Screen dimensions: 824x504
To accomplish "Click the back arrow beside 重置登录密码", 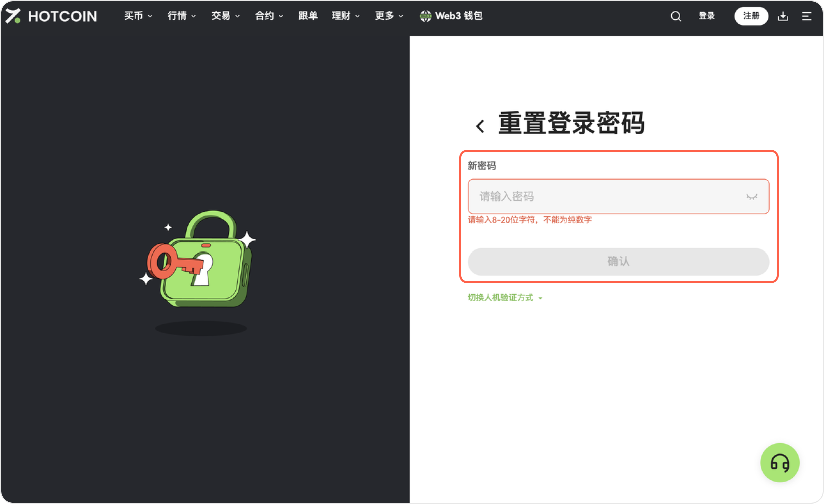I will [x=480, y=126].
